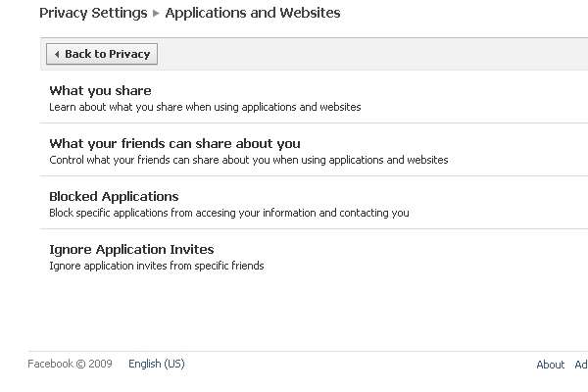Screen dimensions: 588x392
Task: Click the 'Control what your friends can share' description
Action: coord(249,160)
